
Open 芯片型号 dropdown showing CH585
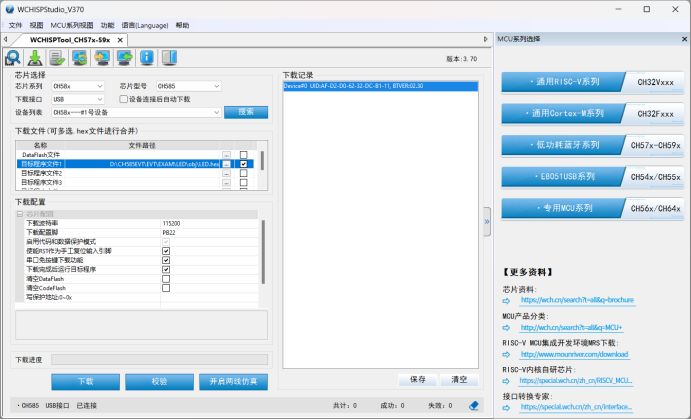[188, 86]
